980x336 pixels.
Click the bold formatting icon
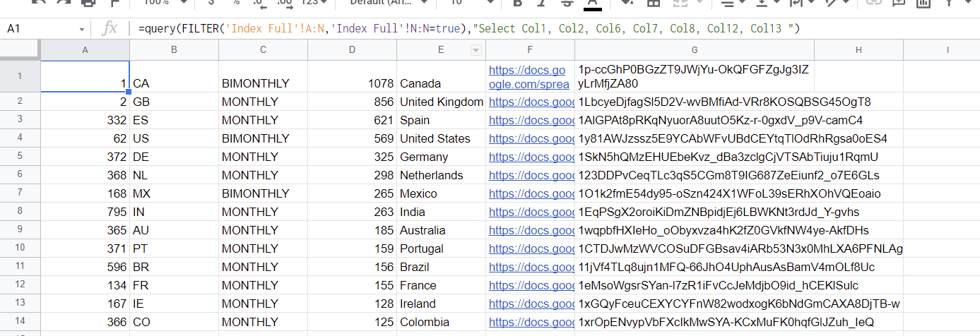click(518, 2)
